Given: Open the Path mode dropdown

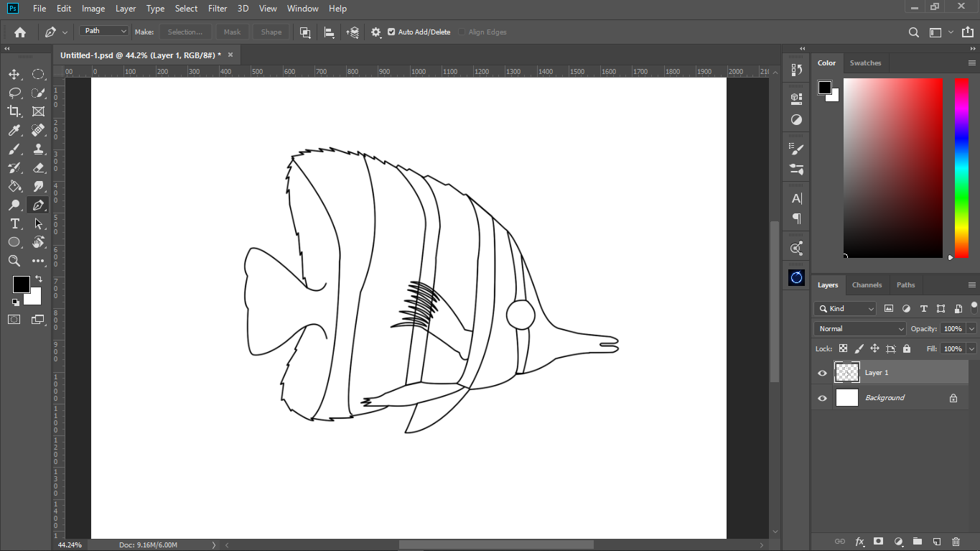Looking at the screenshot, I should pos(104,32).
